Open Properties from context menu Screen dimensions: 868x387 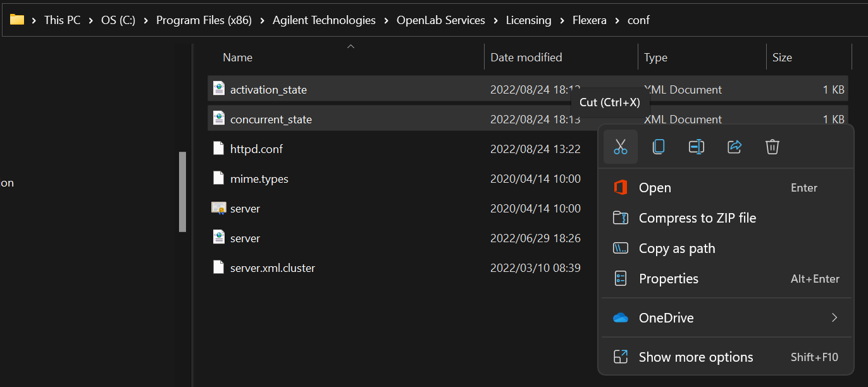669,279
